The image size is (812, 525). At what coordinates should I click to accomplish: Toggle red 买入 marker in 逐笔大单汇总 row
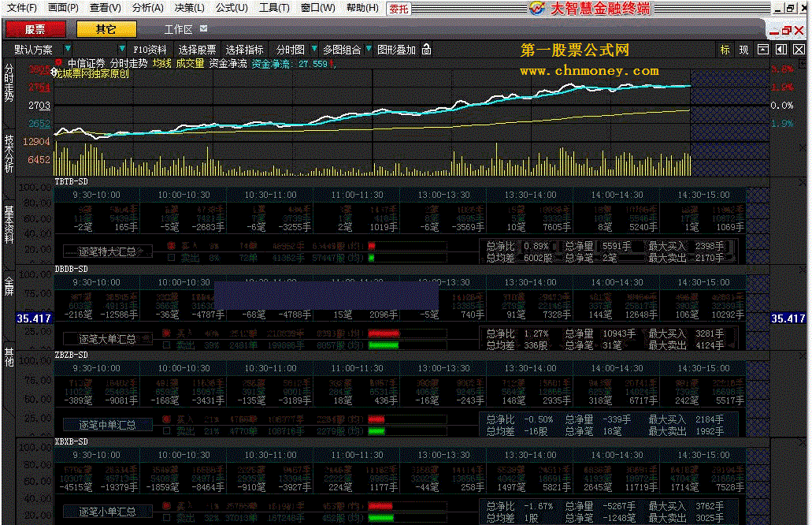(x=167, y=333)
